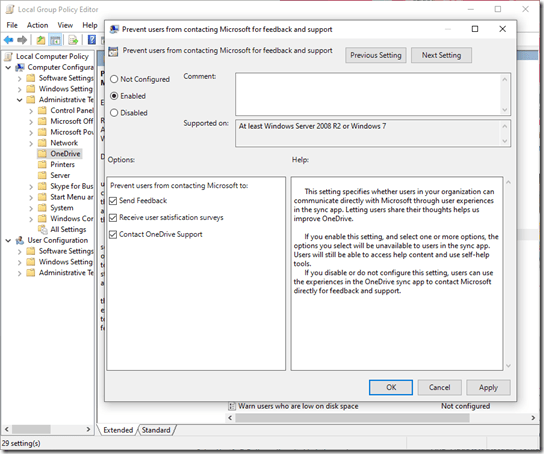Click OK to confirm the policy
544x454 pixels.
[391, 387]
